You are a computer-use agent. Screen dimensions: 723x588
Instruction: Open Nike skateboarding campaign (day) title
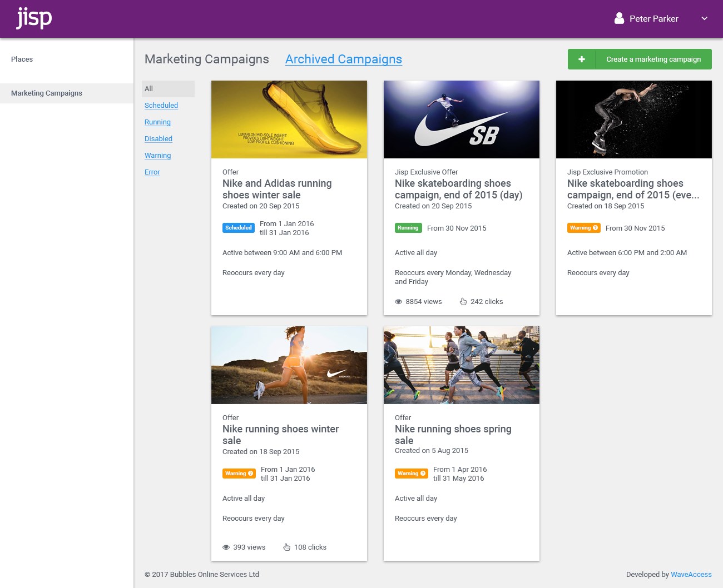(459, 189)
